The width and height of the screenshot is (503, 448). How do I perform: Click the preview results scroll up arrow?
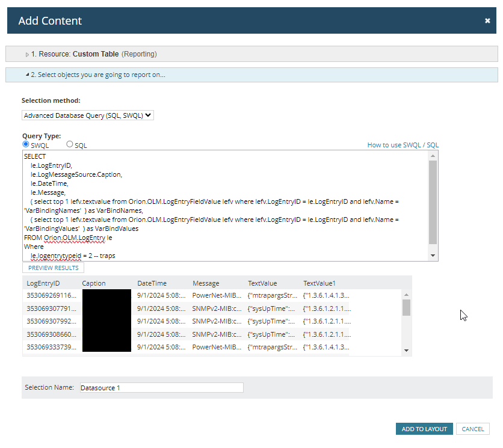coord(407,295)
